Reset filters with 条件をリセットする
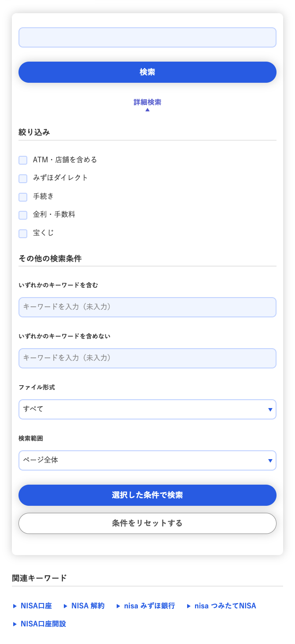 pos(147,523)
